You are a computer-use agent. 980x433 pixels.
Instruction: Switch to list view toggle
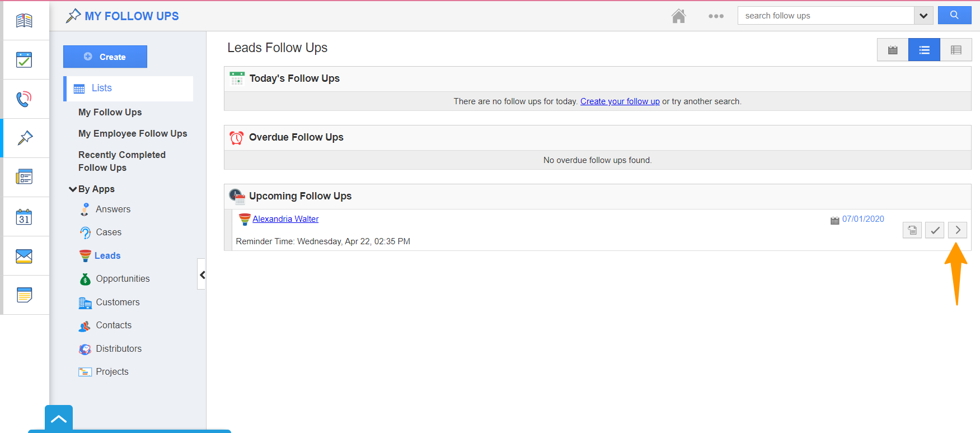[x=924, y=50]
